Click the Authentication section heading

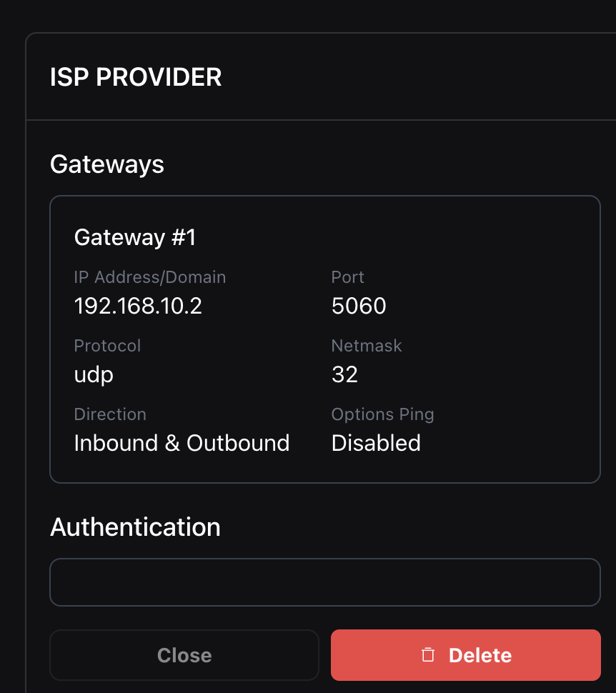pyautogui.click(x=135, y=527)
